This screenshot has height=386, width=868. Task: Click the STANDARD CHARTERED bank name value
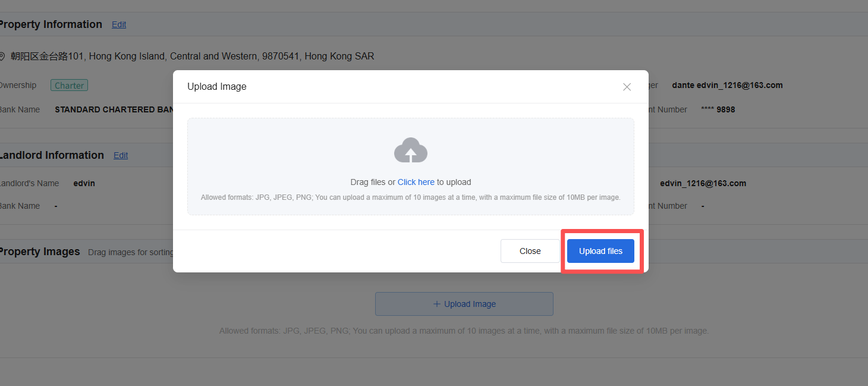pos(113,109)
